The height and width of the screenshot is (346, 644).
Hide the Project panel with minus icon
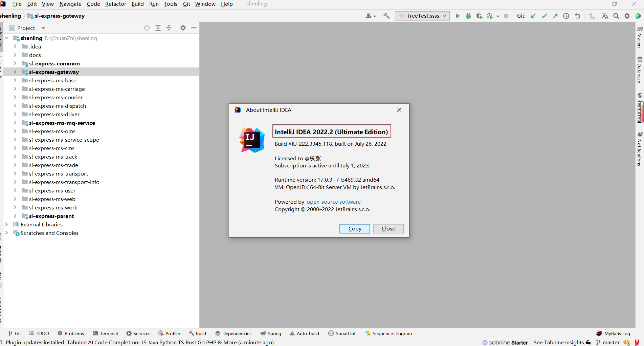[x=194, y=28]
